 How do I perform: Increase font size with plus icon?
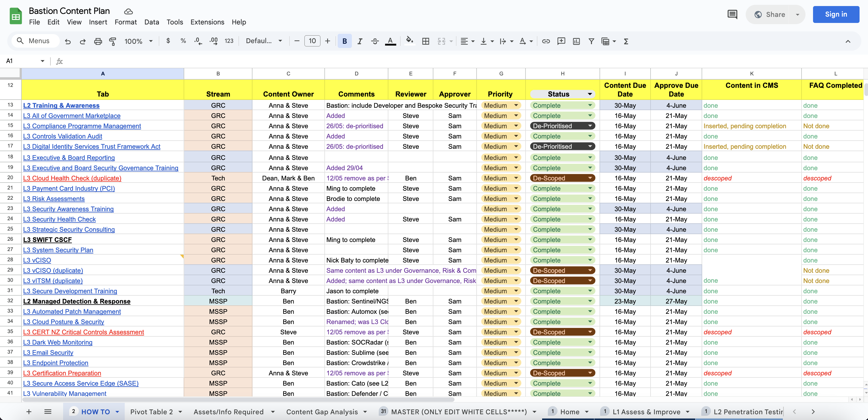(327, 41)
